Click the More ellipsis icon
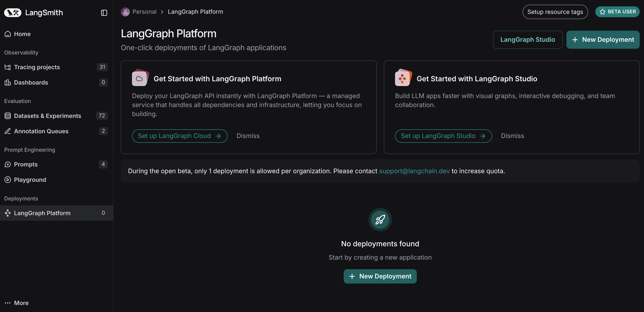The height and width of the screenshot is (312, 644). coord(8,303)
